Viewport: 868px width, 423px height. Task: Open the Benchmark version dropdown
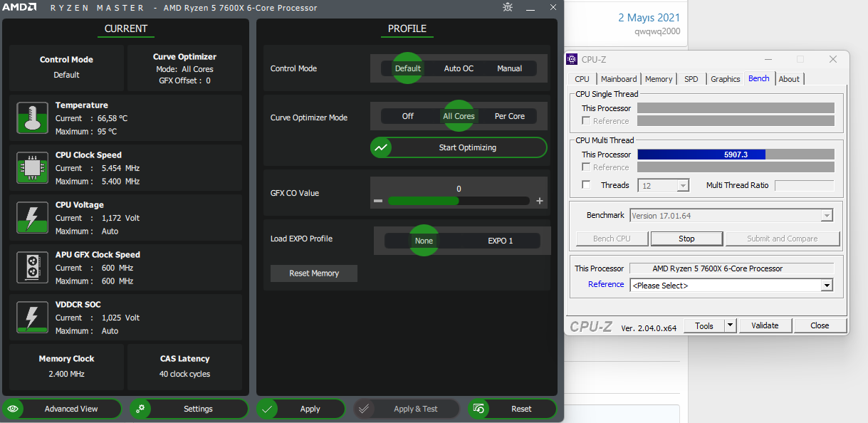click(827, 216)
